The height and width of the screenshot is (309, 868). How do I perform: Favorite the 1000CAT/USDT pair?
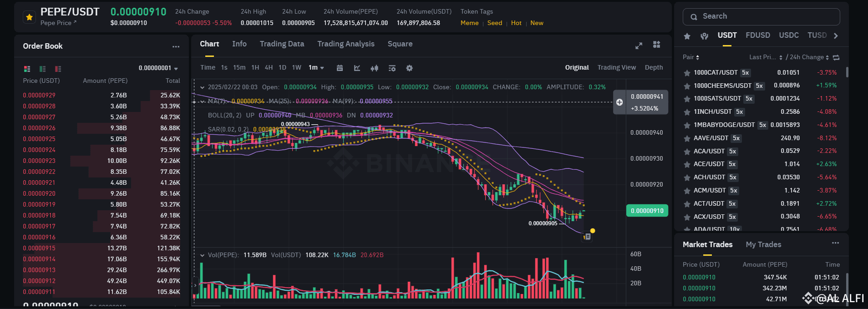(687, 73)
